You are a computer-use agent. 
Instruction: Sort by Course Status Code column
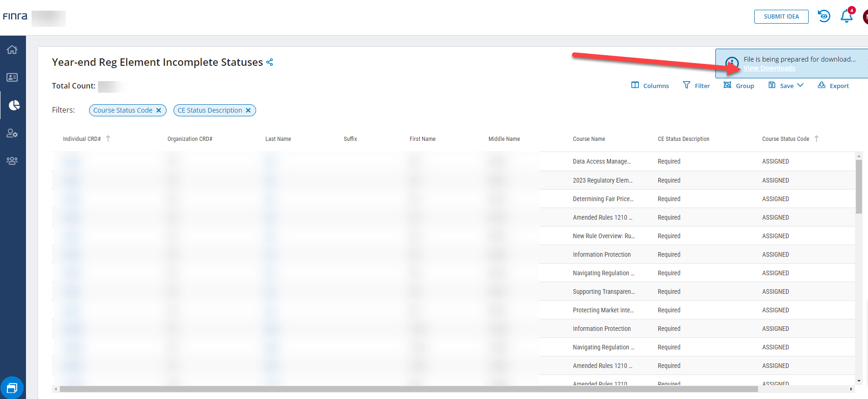coord(785,139)
